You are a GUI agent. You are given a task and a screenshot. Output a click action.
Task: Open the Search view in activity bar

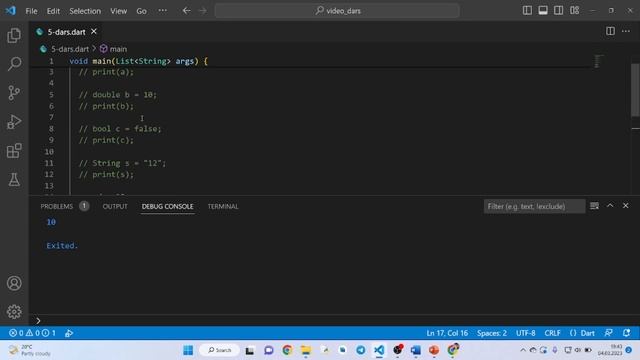[x=14, y=64]
